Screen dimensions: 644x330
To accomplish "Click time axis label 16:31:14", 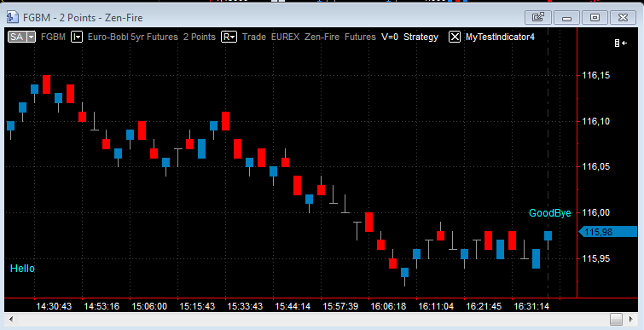I will coord(531,306).
